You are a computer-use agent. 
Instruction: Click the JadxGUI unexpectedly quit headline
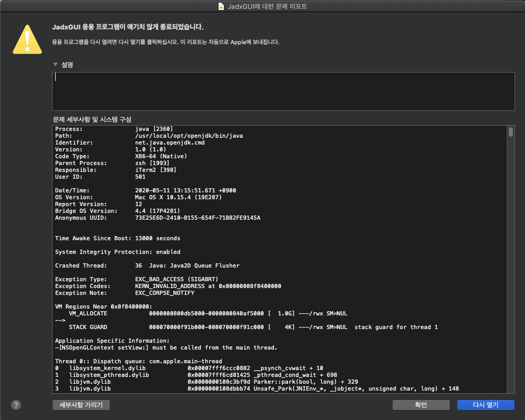pos(128,27)
